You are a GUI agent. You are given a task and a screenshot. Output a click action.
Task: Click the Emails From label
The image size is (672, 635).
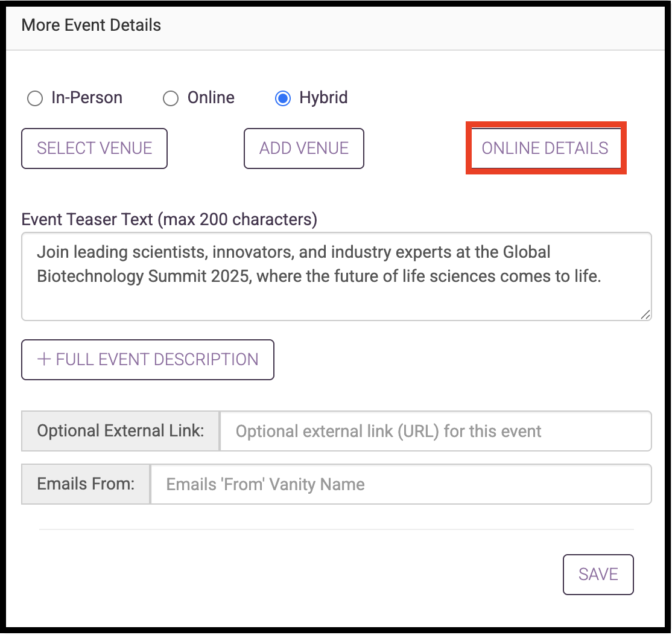[x=86, y=484]
